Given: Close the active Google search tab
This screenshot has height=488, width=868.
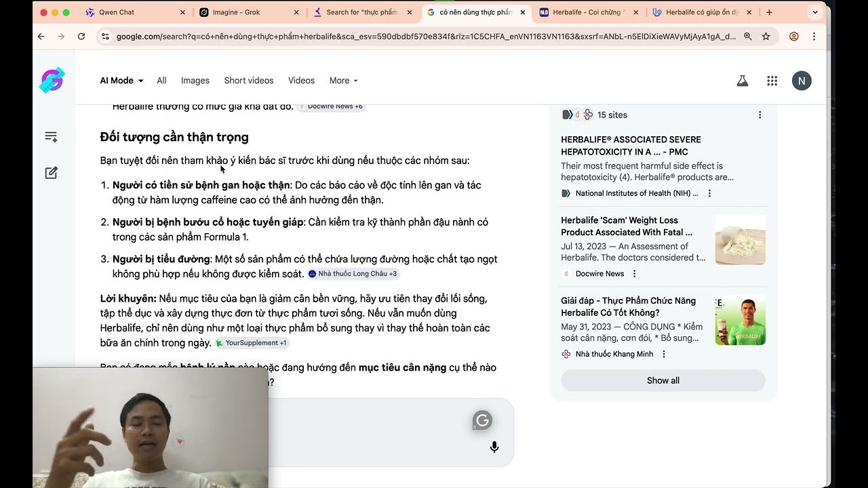Looking at the screenshot, I should pyautogui.click(x=523, y=12).
